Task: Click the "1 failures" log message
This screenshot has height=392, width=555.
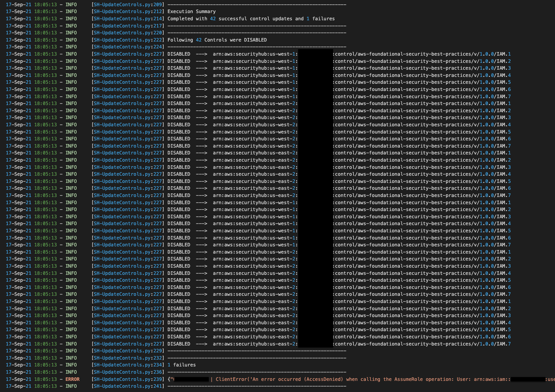Action: click(x=181, y=365)
